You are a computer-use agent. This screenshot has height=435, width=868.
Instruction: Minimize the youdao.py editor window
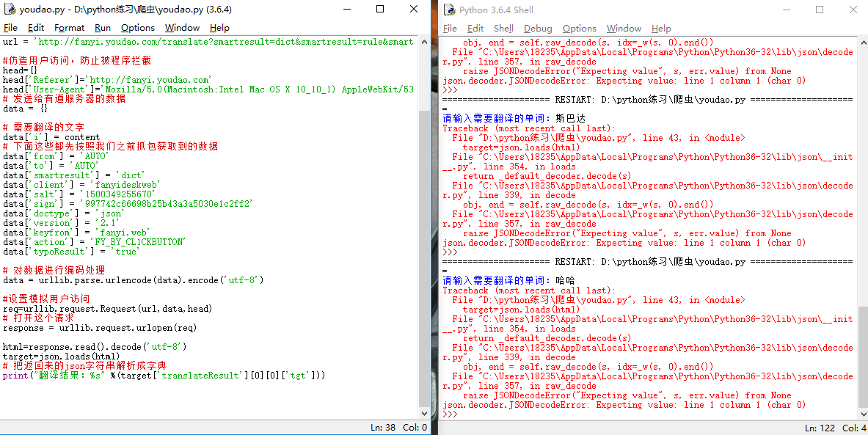(346, 10)
